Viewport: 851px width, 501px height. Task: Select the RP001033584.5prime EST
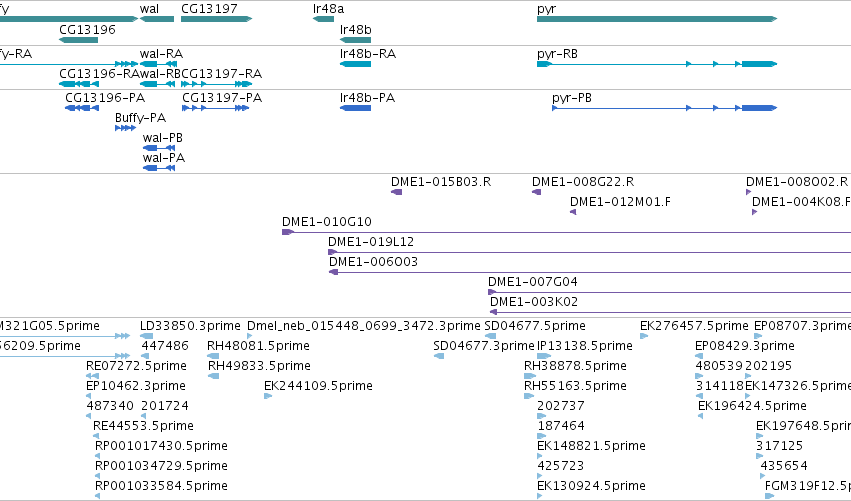97,496
